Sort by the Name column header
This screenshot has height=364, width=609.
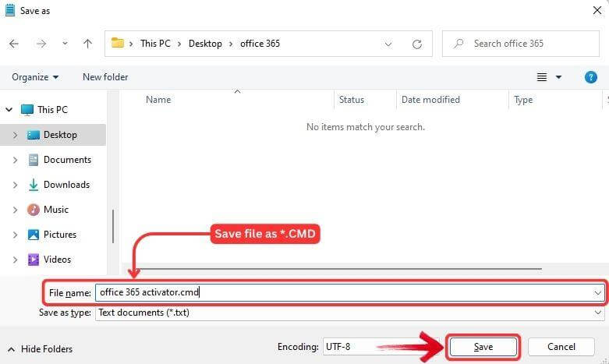158,100
